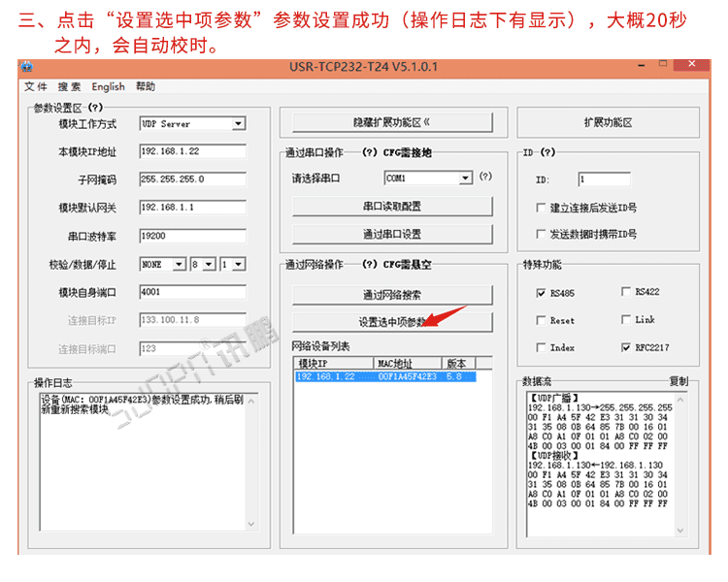Open the 帮助 menu
Viewport: 728px width, 582px height.
(x=146, y=87)
